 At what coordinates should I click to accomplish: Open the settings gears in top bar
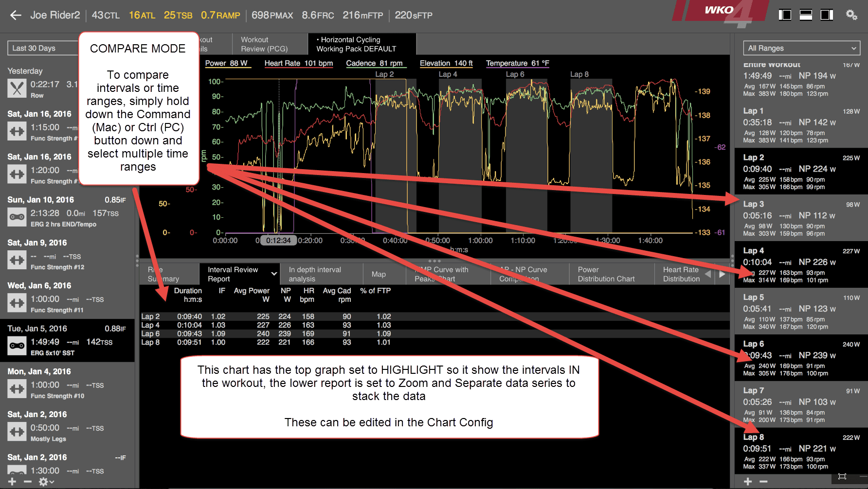click(851, 15)
